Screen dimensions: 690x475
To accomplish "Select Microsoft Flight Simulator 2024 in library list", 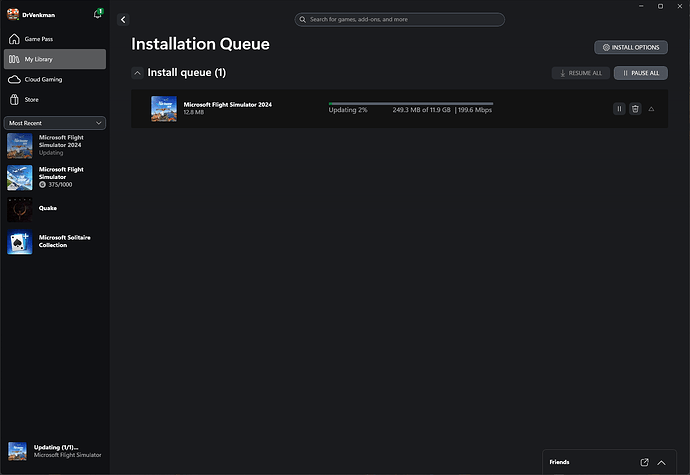I will pyautogui.click(x=55, y=145).
